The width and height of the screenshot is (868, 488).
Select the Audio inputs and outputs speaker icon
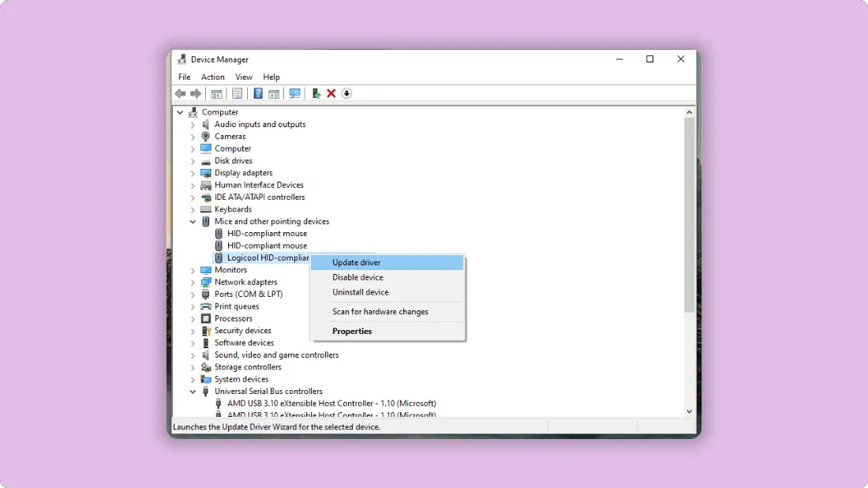206,124
